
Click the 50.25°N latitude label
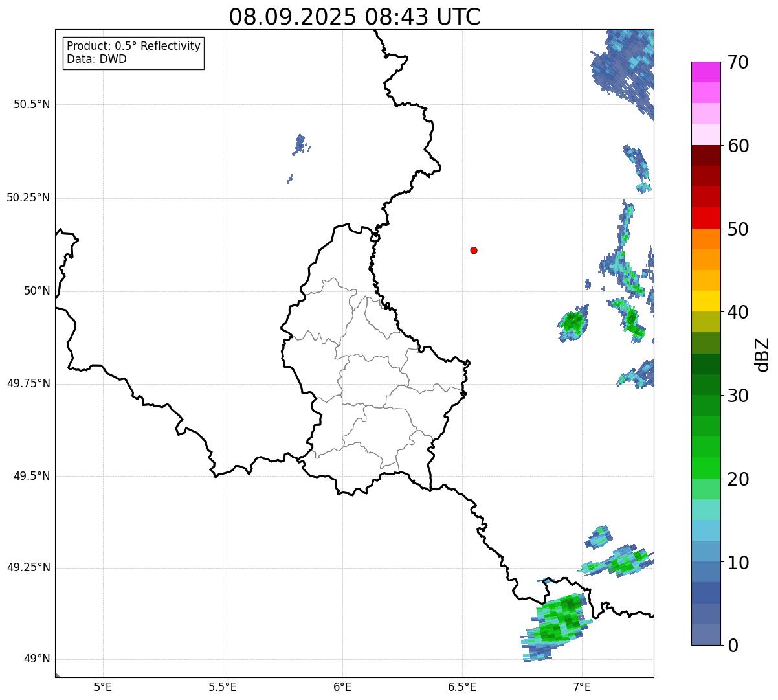pyautogui.click(x=28, y=198)
